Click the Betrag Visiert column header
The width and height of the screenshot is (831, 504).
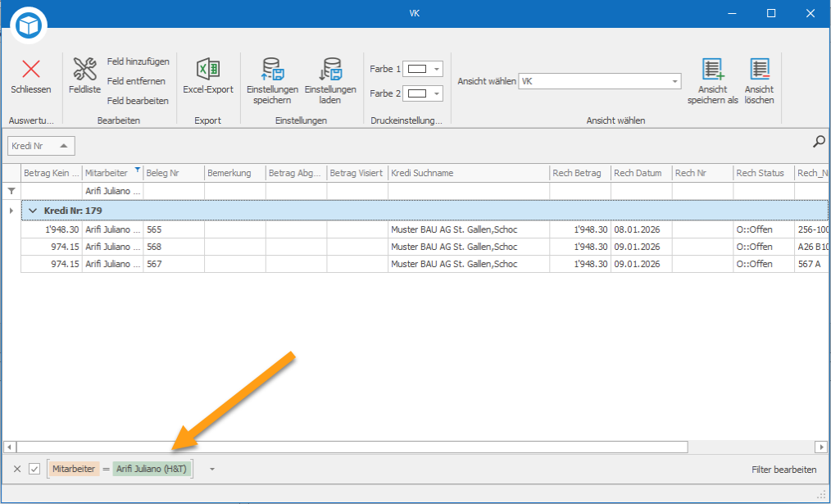[358, 173]
